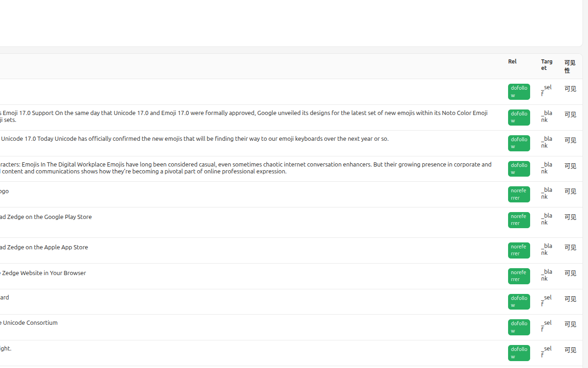Click the Target column header
The image size is (588, 368).
tap(547, 65)
